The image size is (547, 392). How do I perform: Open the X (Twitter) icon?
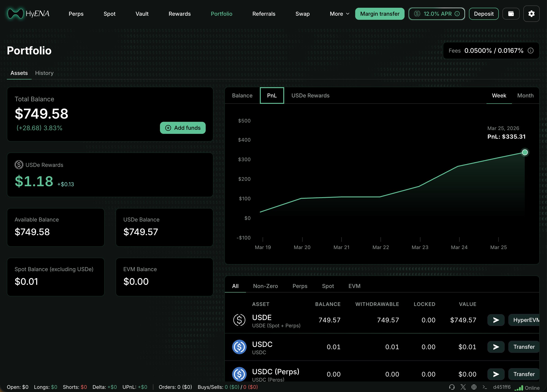tap(463, 387)
